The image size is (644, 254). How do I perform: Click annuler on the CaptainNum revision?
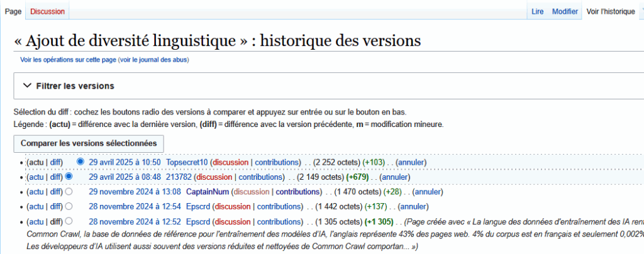tap(428, 192)
